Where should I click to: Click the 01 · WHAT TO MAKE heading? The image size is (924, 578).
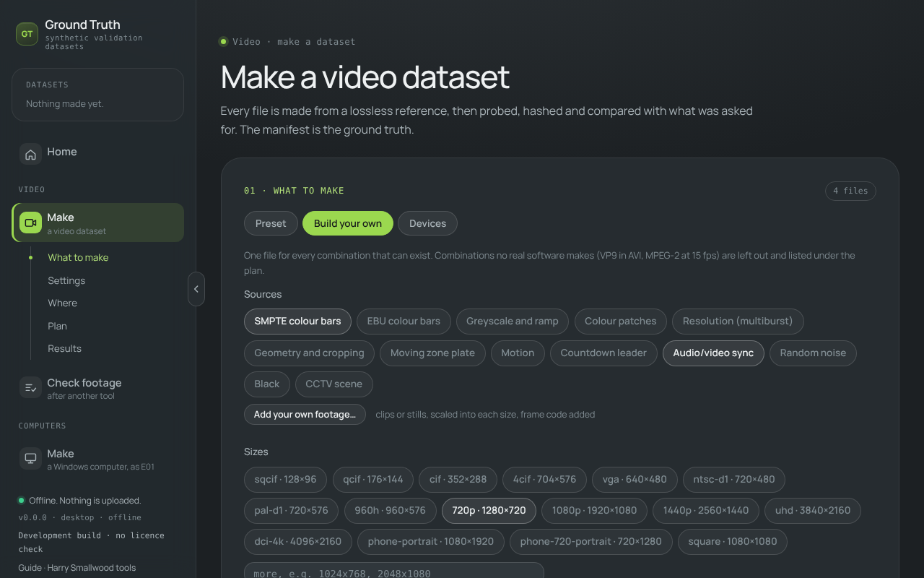pos(294,191)
